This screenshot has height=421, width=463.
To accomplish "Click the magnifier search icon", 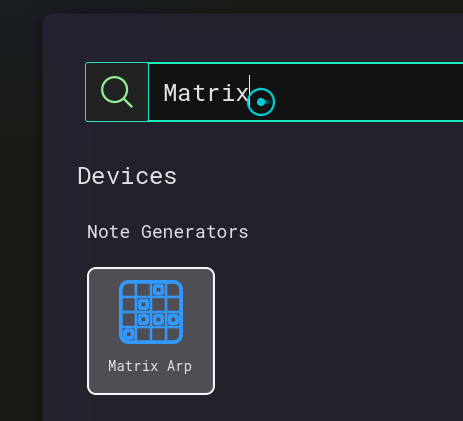I will [x=117, y=92].
